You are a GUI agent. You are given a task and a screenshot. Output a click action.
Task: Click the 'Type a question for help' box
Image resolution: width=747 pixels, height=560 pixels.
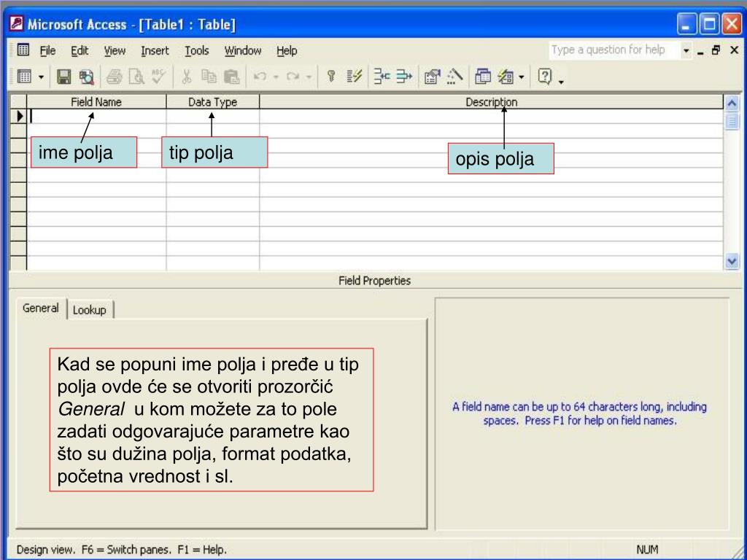click(614, 50)
